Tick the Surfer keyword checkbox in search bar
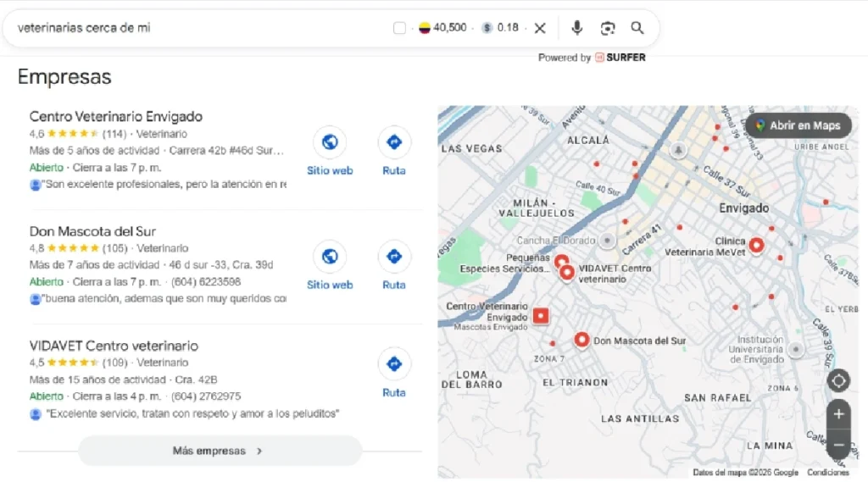The width and height of the screenshot is (868, 482). (400, 28)
